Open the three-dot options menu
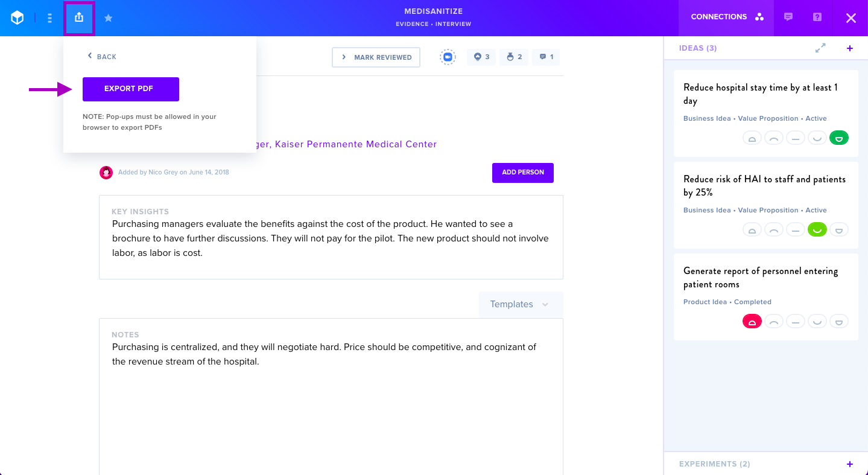Image resolution: width=868 pixels, height=475 pixels. pos(49,18)
